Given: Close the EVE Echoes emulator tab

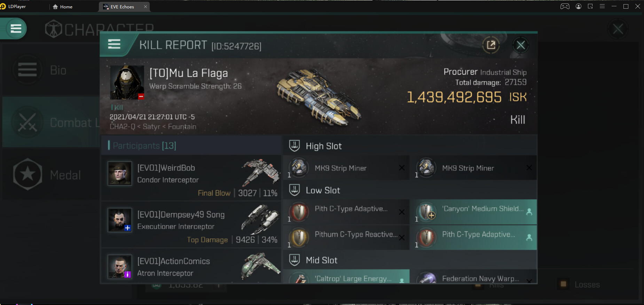Looking at the screenshot, I should click(146, 7).
